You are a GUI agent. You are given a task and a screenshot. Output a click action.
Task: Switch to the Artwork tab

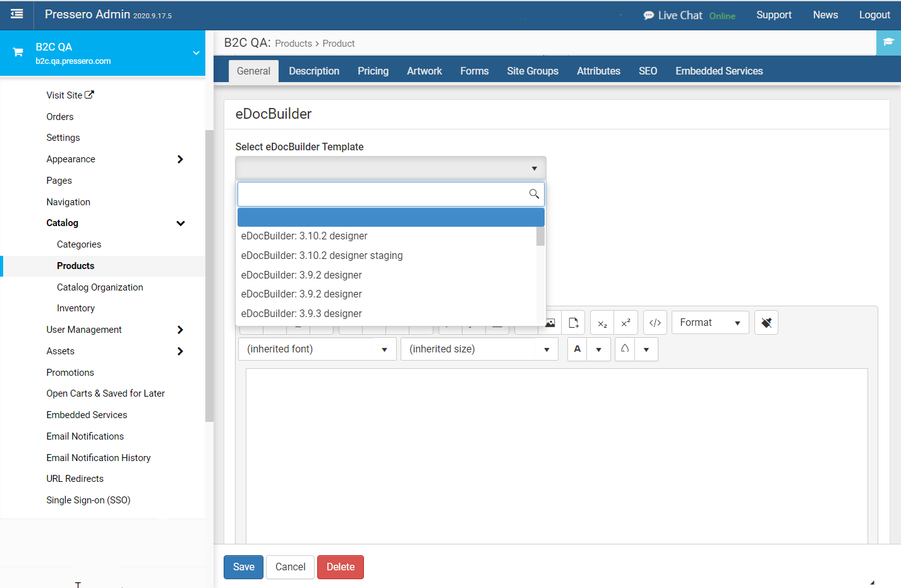424,71
